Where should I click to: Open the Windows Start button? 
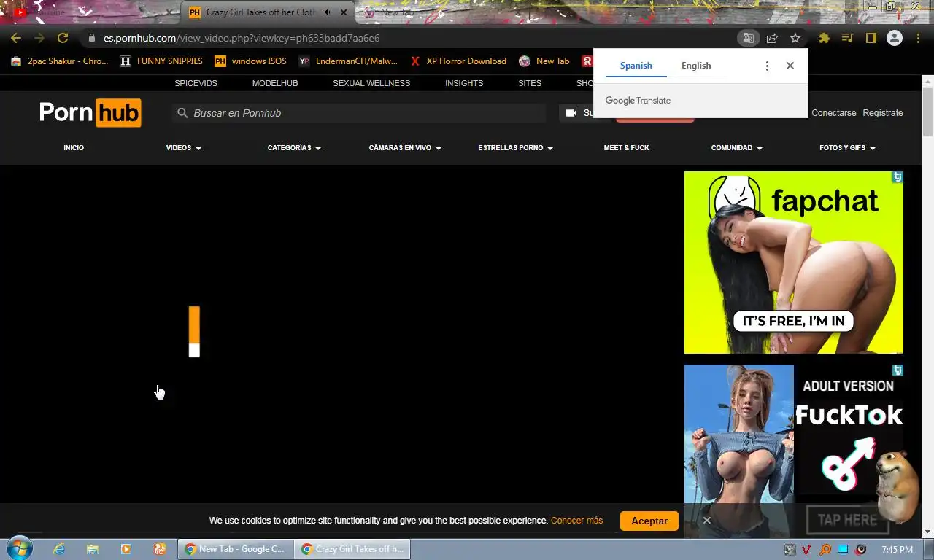click(x=18, y=548)
